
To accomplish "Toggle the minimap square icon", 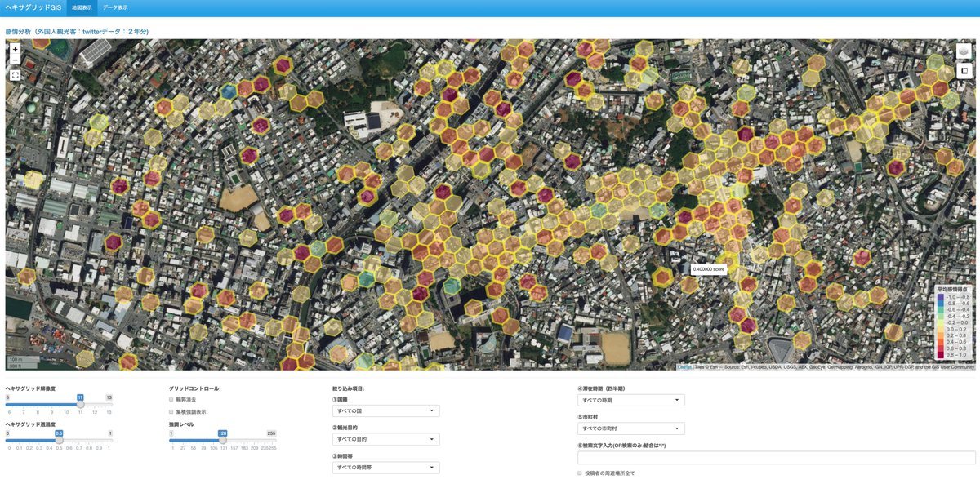I will 964,71.
